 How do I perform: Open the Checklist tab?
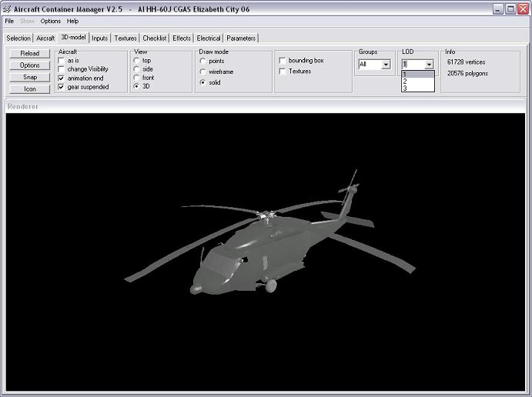tap(154, 38)
